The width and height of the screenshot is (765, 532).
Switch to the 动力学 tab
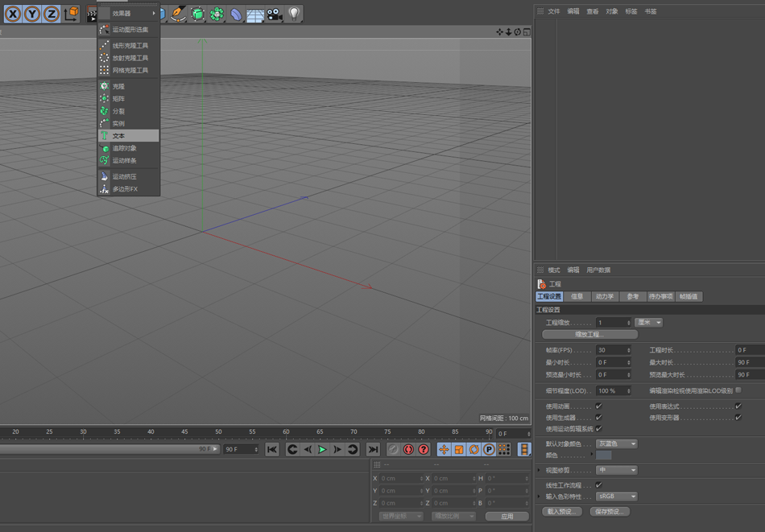(605, 296)
